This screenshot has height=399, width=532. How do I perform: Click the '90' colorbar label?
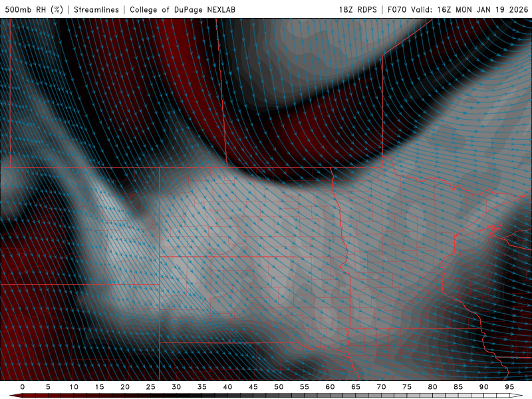483,387
